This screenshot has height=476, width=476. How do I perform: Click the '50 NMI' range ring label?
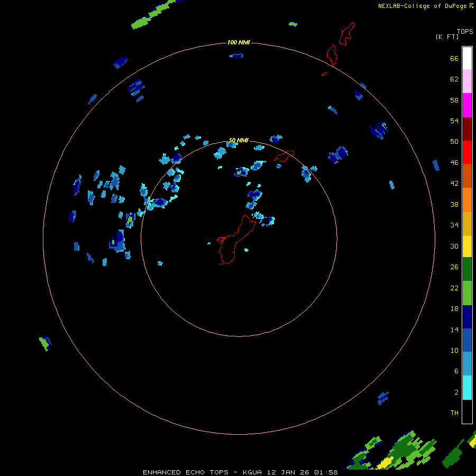(239, 140)
